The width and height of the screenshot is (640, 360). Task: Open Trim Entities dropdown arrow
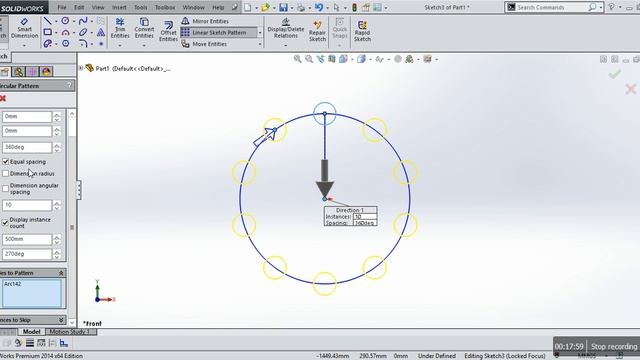pos(120,45)
